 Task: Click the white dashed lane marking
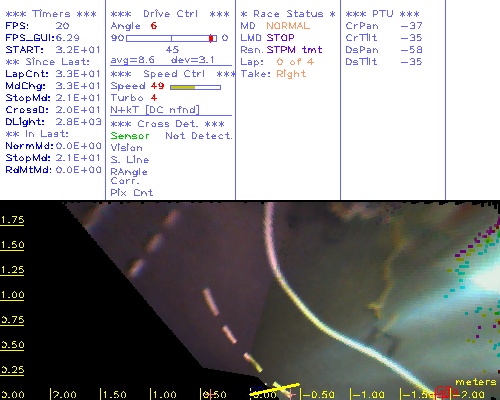211,302
